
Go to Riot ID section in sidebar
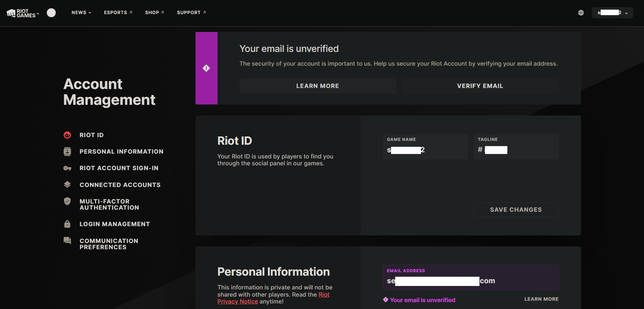pyautogui.click(x=92, y=135)
